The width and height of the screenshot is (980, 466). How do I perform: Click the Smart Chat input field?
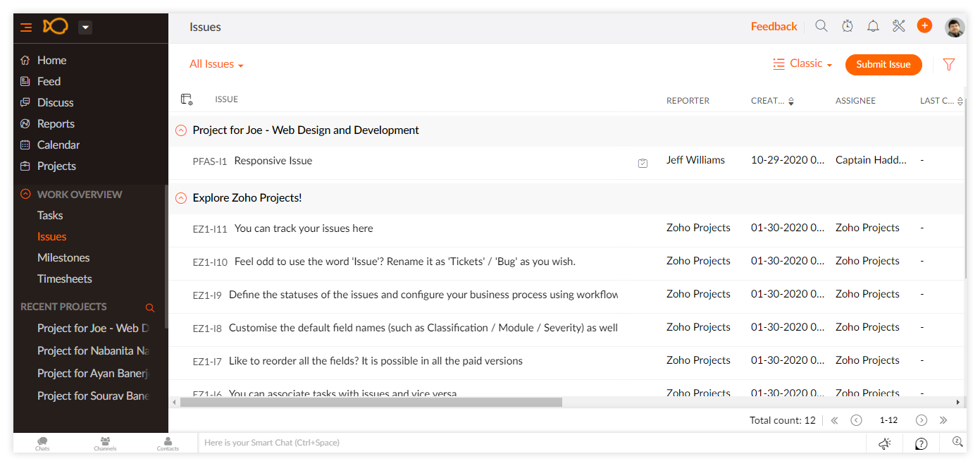point(531,443)
